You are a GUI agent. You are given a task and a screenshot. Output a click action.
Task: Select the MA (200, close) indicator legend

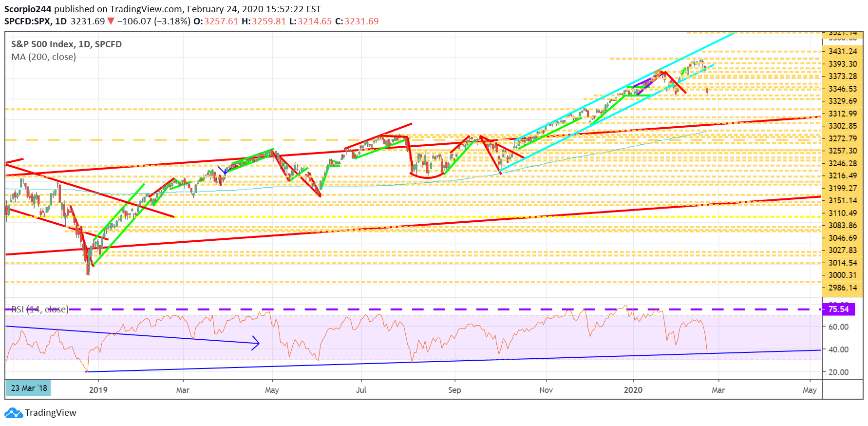point(43,57)
